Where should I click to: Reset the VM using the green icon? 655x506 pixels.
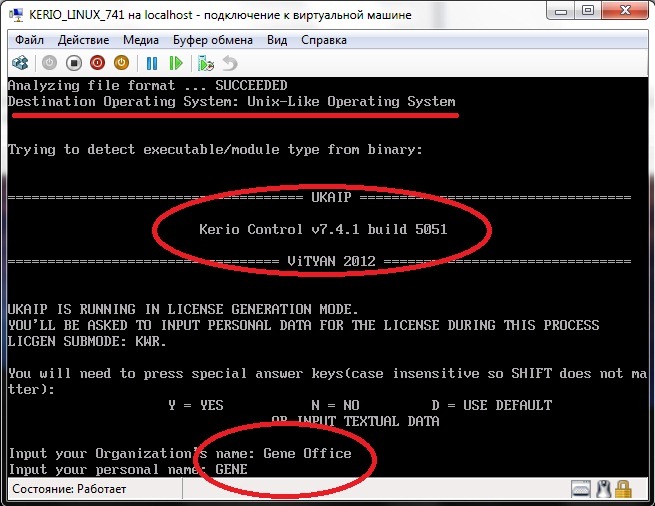pos(175,62)
